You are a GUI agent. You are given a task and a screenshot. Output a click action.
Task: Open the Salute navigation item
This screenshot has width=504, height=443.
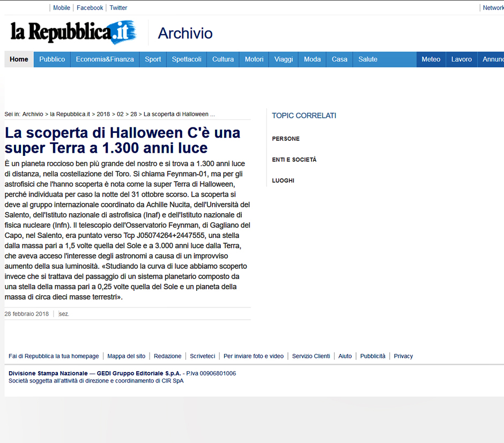[x=368, y=59]
